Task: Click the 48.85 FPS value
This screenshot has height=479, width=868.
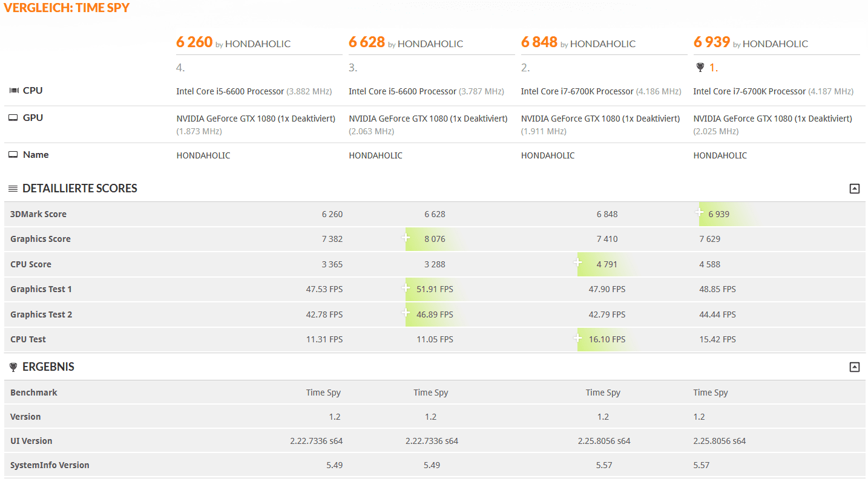Action: [718, 289]
